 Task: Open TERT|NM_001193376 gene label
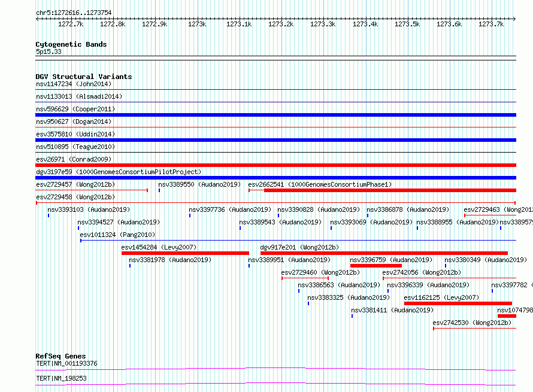66,363
